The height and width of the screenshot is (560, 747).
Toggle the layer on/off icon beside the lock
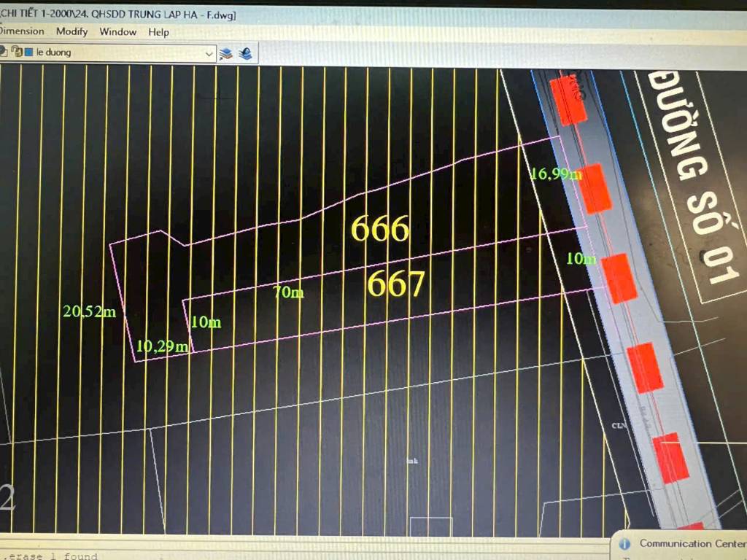coord(4,52)
